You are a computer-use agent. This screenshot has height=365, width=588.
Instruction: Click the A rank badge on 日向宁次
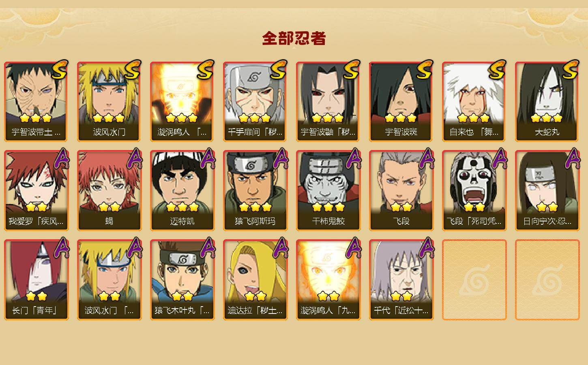[572, 159]
